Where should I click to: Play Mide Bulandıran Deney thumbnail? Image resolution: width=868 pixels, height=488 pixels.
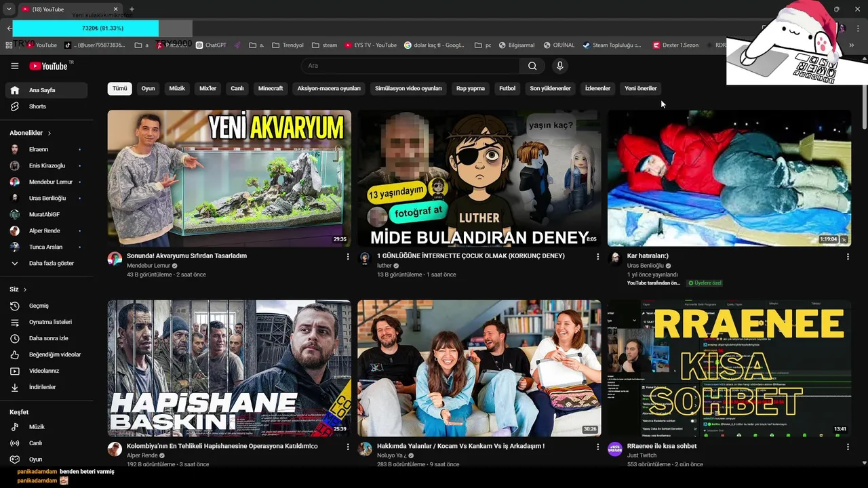[x=479, y=178]
